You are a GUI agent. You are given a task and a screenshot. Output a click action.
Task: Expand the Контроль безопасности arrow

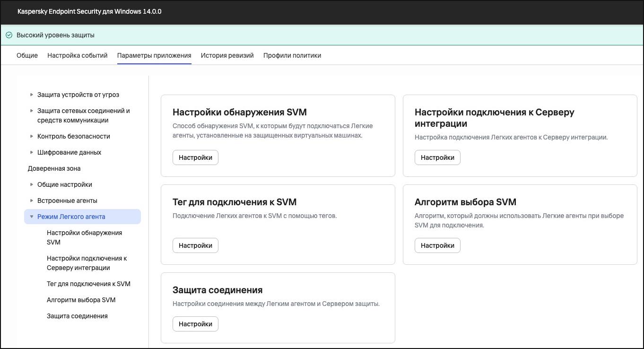click(x=32, y=136)
